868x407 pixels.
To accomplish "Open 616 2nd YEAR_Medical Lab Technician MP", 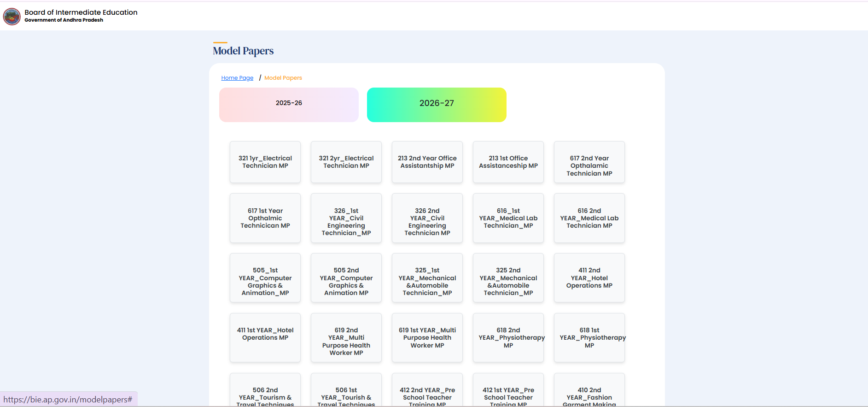I will [x=589, y=218].
